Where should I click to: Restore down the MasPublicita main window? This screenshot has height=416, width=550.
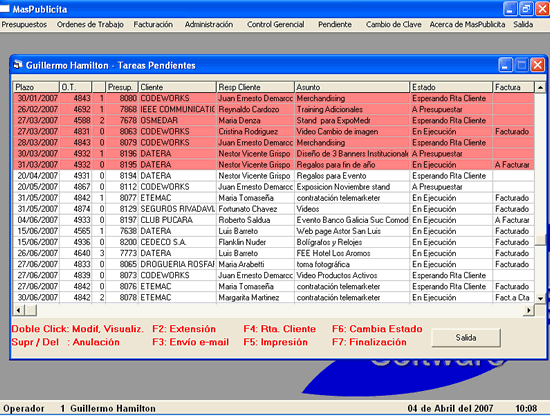pyautogui.click(x=526, y=9)
